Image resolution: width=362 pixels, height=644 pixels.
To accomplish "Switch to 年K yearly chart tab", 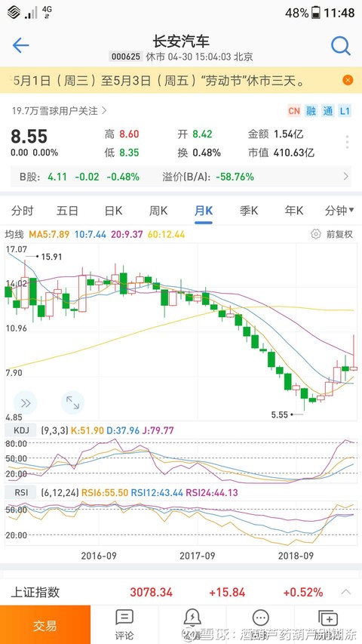I will tap(294, 211).
